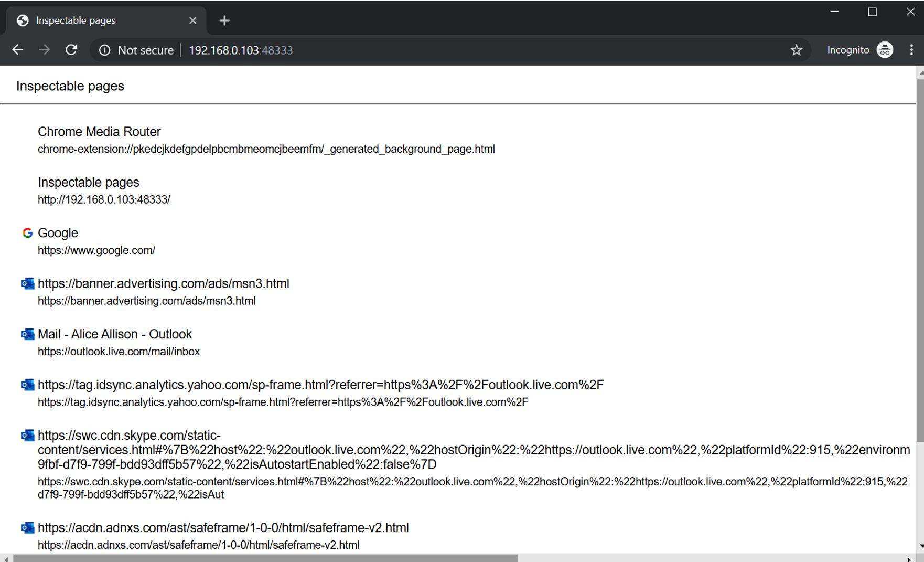Click the https://outlook.live.com/mail/inbox URL text

(119, 352)
